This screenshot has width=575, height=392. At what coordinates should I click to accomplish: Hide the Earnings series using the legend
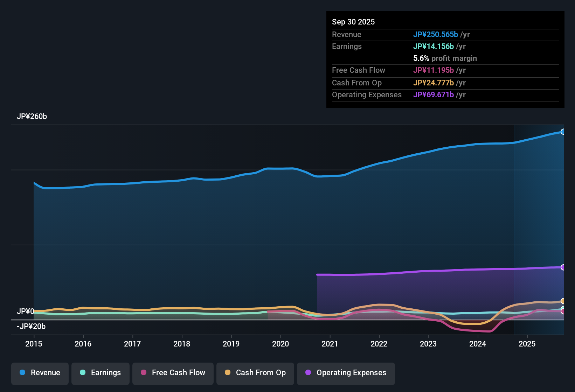tap(101, 373)
